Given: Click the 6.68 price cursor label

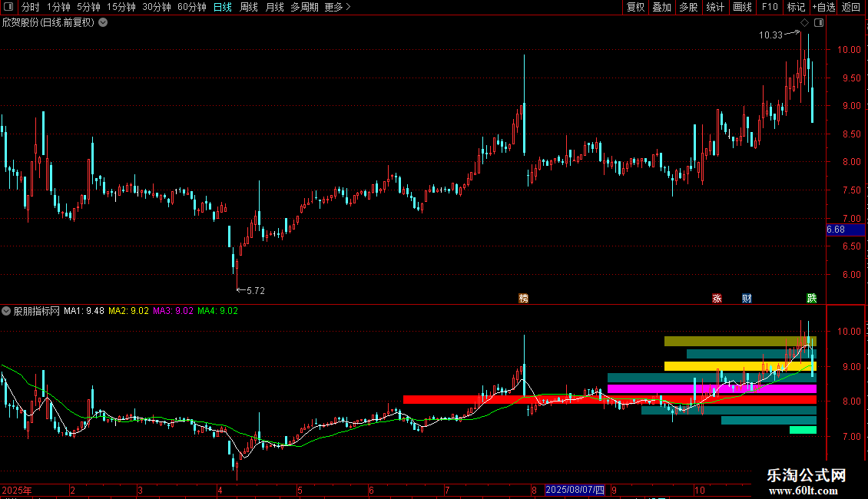Looking at the screenshot, I should [x=845, y=230].
